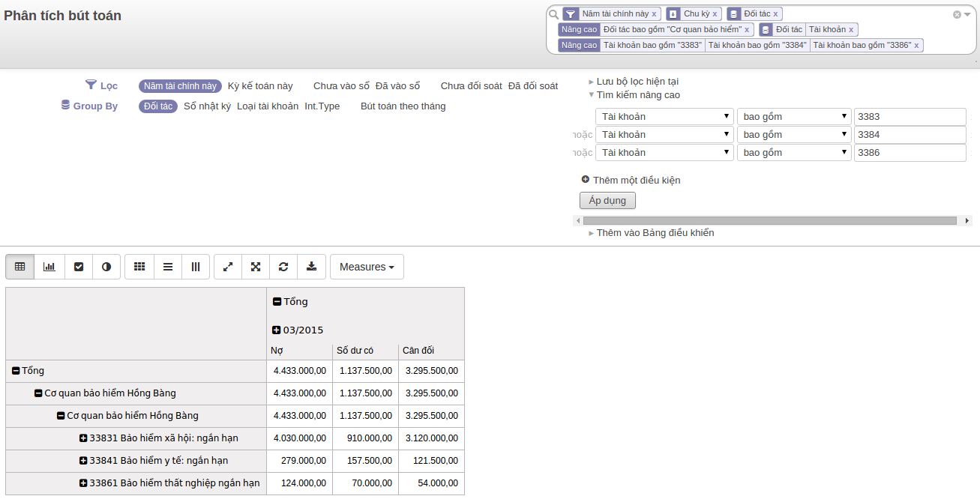This screenshot has height=499, width=980.
Task: Expand 'Lưu bộ lọc hiện tại' section
Action: pyautogui.click(x=637, y=82)
